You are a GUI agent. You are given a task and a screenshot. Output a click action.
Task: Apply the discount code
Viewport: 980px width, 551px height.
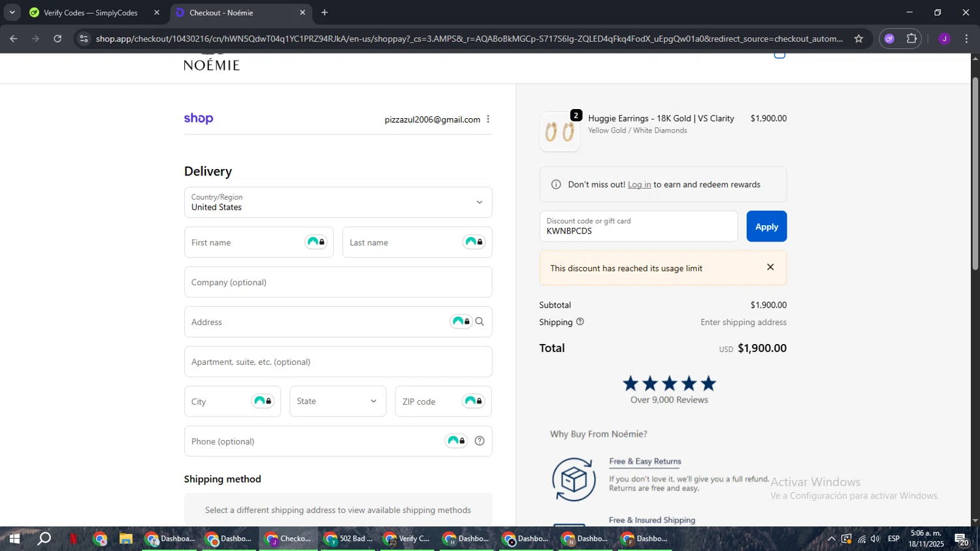pos(766,227)
